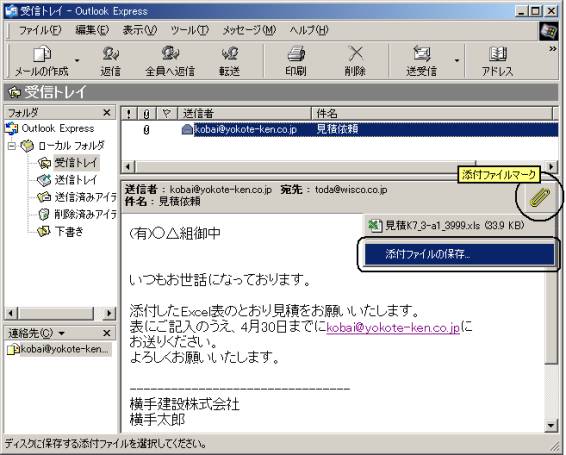
Task: Select the 送信トレイ folder
Action: (x=76, y=180)
